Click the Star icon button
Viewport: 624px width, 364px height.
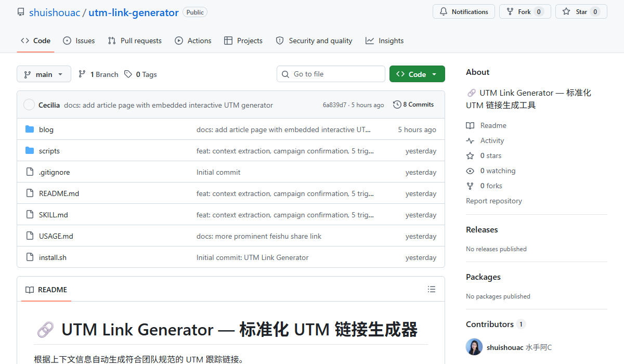[581, 12]
